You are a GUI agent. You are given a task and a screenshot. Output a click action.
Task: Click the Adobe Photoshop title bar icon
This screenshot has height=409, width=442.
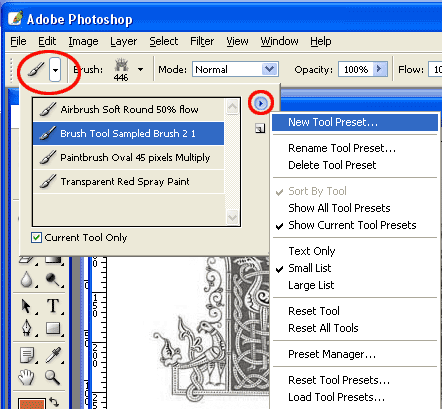point(15,19)
